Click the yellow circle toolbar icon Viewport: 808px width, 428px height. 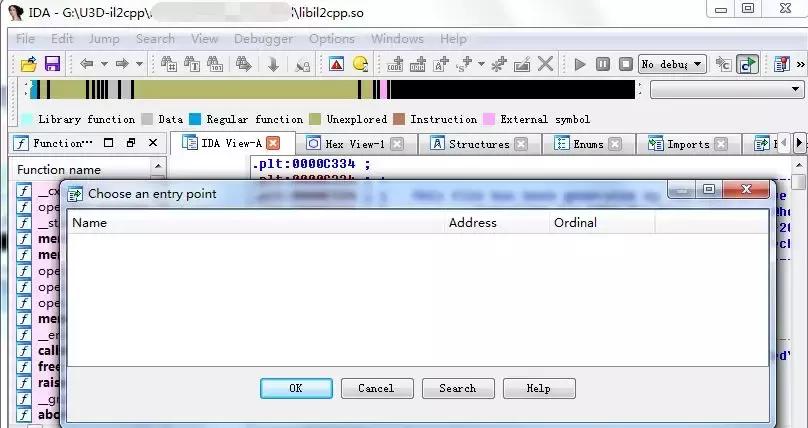361,64
